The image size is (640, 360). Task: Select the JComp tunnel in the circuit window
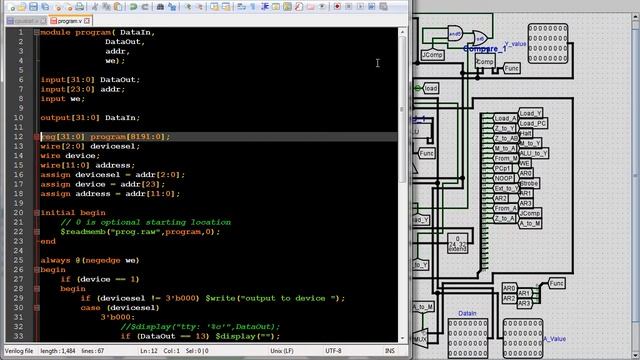[432, 55]
